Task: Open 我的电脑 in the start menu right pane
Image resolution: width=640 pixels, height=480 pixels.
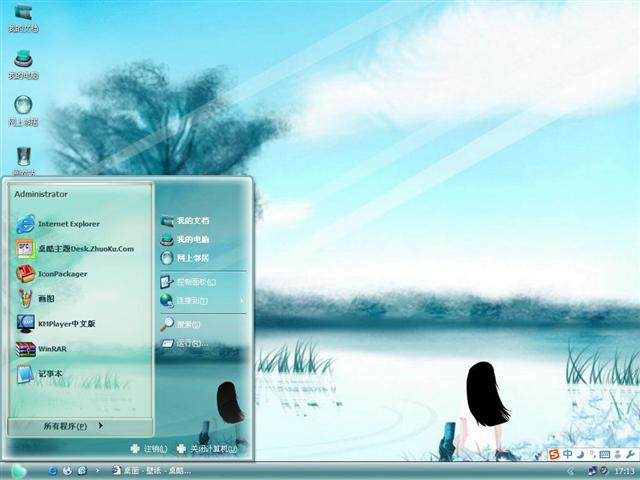Action: coord(185,240)
